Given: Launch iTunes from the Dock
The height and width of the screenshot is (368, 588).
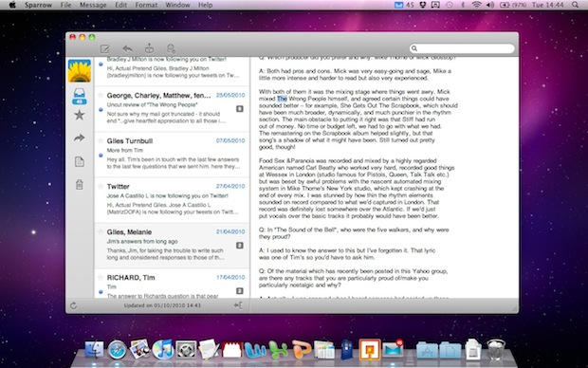Looking at the screenshot, I should 163,350.
